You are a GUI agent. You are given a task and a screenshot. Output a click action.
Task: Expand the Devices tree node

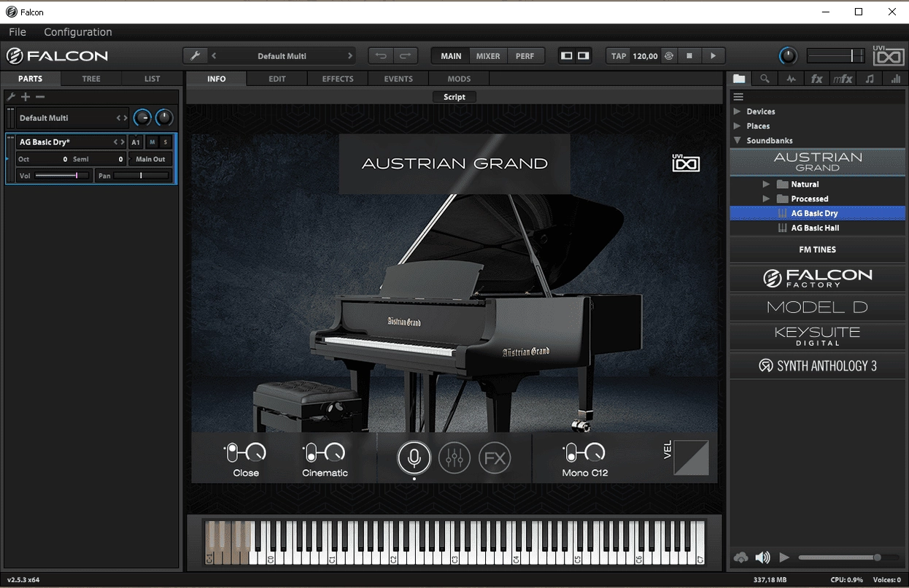[737, 112]
